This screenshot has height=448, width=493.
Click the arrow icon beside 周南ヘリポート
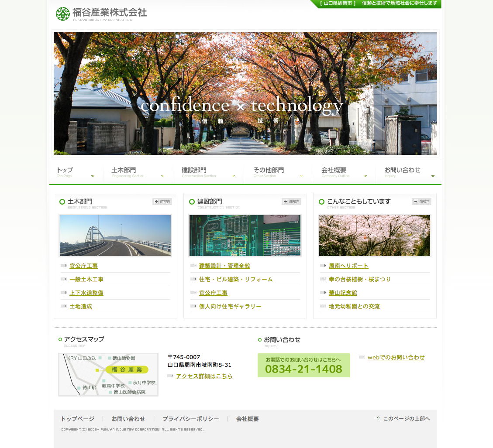pyautogui.click(x=323, y=266)
